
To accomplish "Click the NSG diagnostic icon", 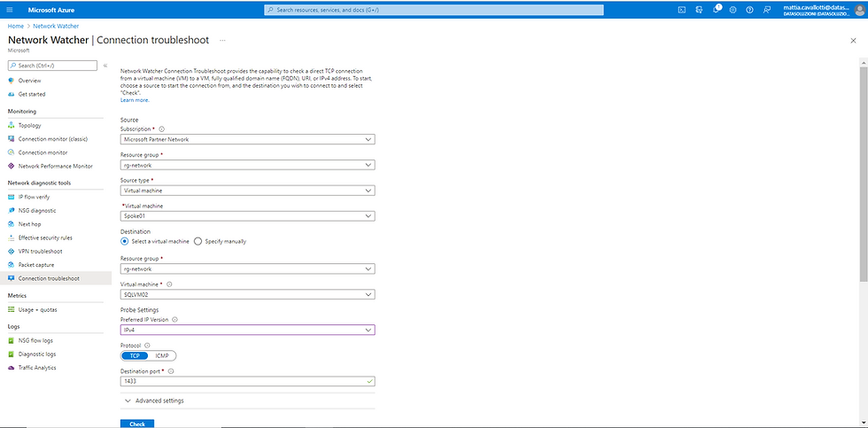I will click(x=11, y=210).
